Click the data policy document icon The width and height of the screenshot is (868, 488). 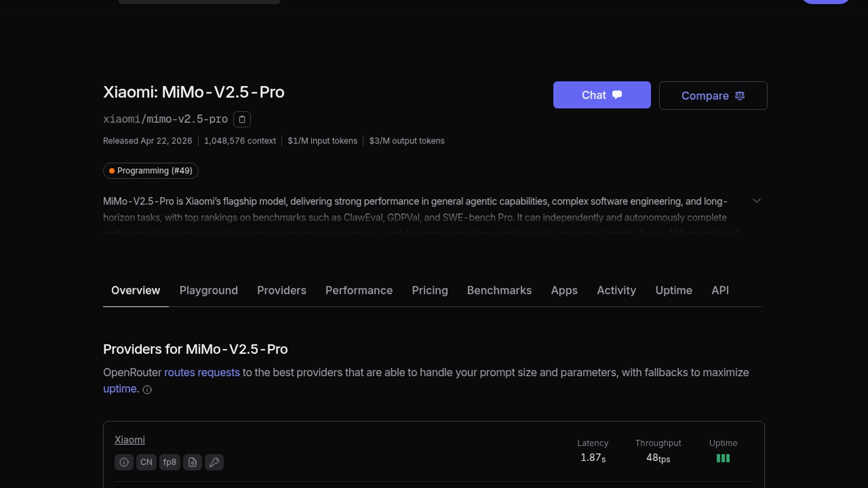click(193, 462)
